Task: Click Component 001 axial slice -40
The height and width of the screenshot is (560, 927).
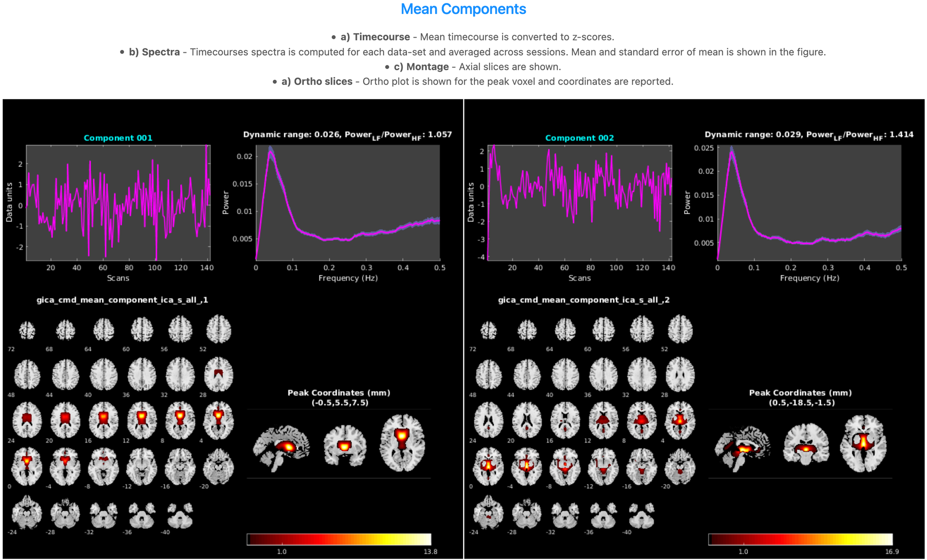Action: tap(180, 516)
